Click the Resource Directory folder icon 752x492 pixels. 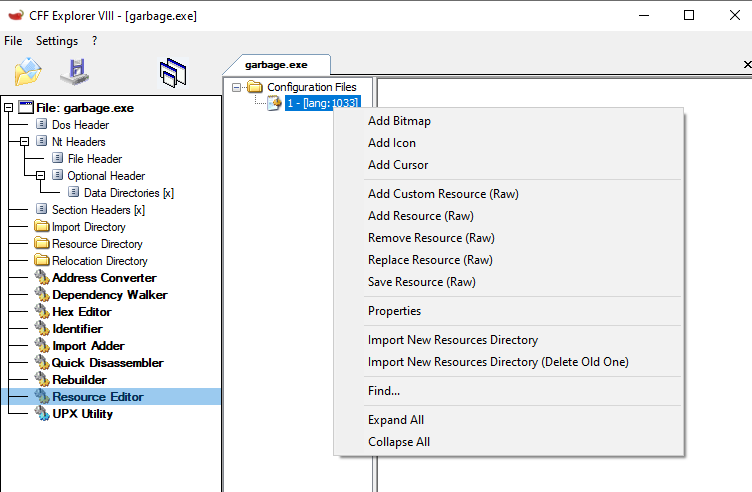pyautogui.click(x=42, y=243)
